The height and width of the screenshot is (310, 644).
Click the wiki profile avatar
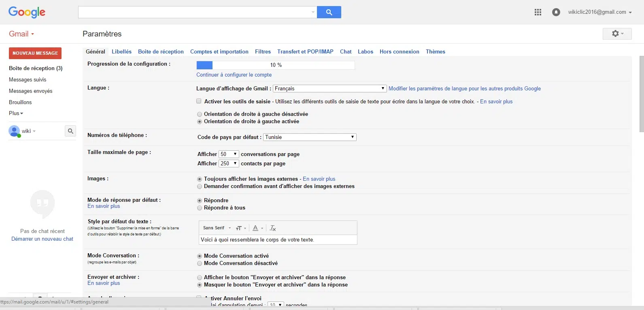(x=15, y=131)
